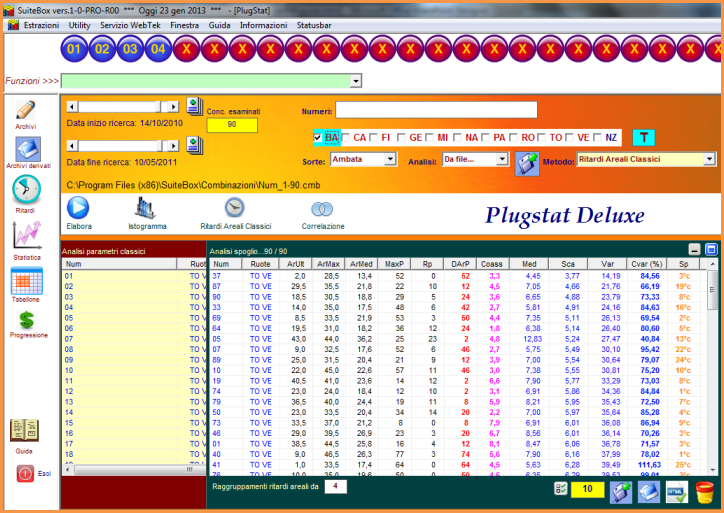Open the Informazioni menu

(263, 25)
